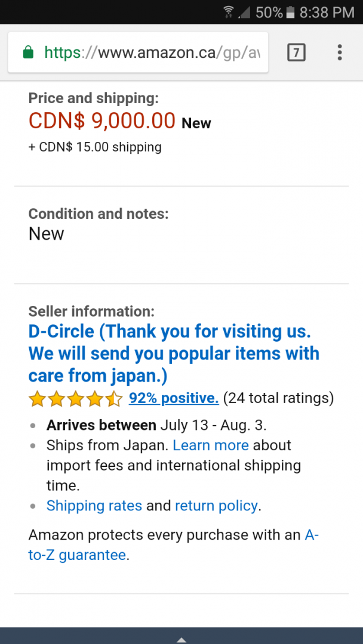This screenshot has height=644, width=363.
Task: Tap the cellular signal icon
Action: [x=244, y=12]
